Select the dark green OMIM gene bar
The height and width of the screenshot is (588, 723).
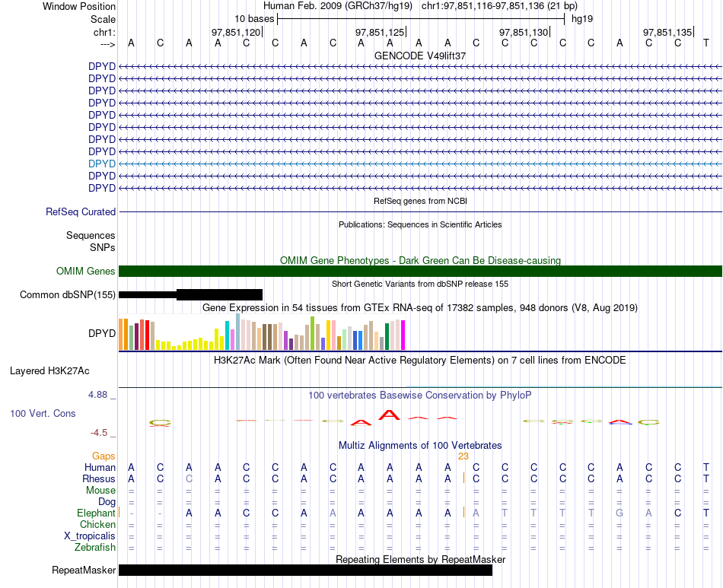click(x=420, y=271)
